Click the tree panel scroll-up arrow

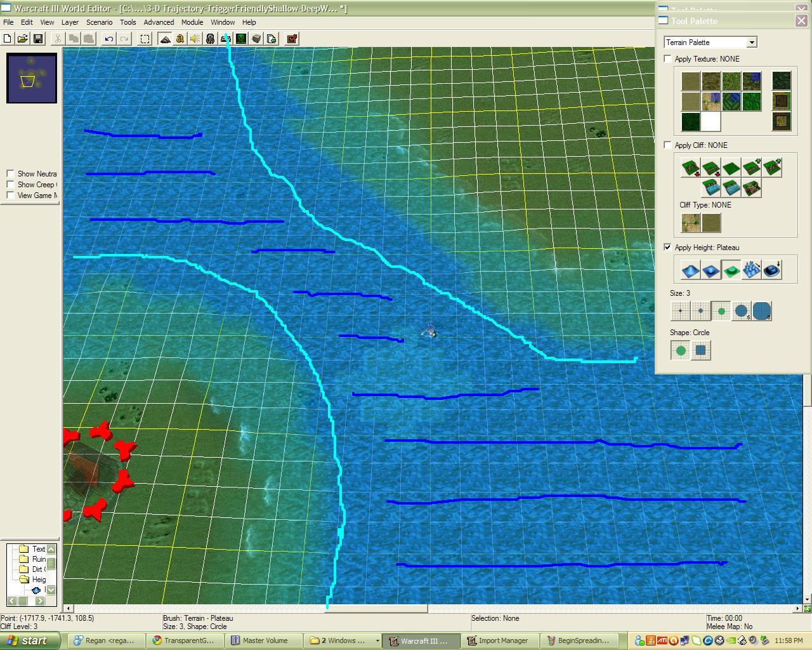click(x=51, y=548)
